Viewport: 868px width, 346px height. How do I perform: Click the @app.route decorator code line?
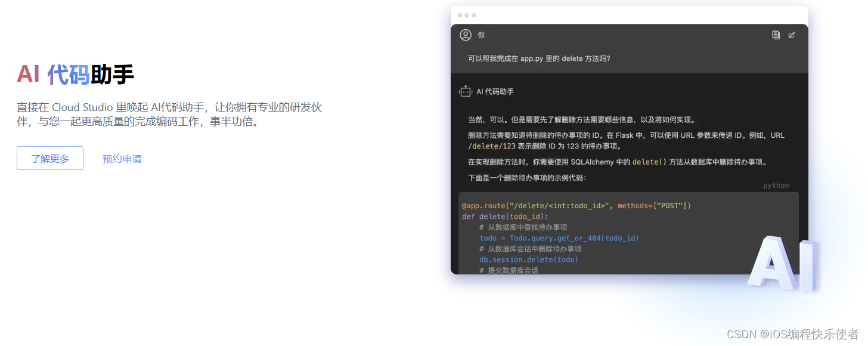coord(576,205)
